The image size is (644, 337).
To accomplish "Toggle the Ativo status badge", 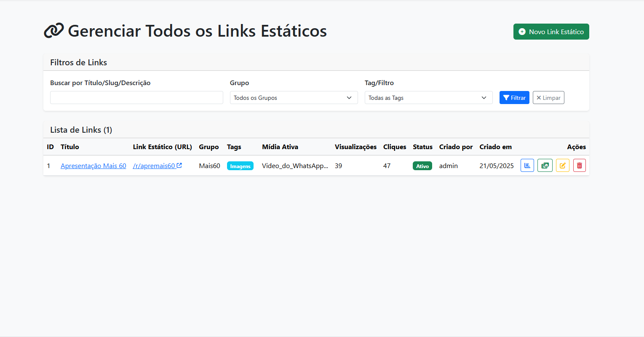I will 422,166.
